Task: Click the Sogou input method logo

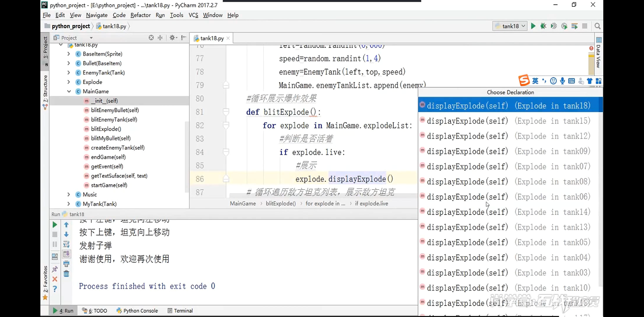Action: tap(524, 81)
